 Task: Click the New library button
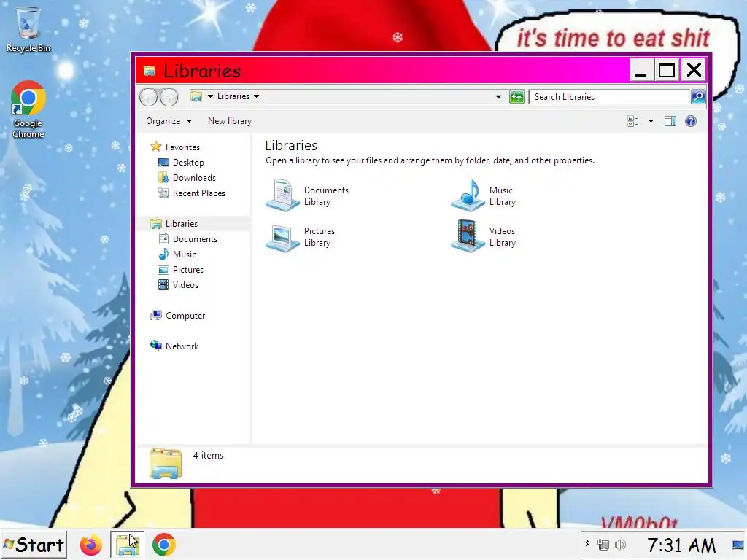click(230, 121)
